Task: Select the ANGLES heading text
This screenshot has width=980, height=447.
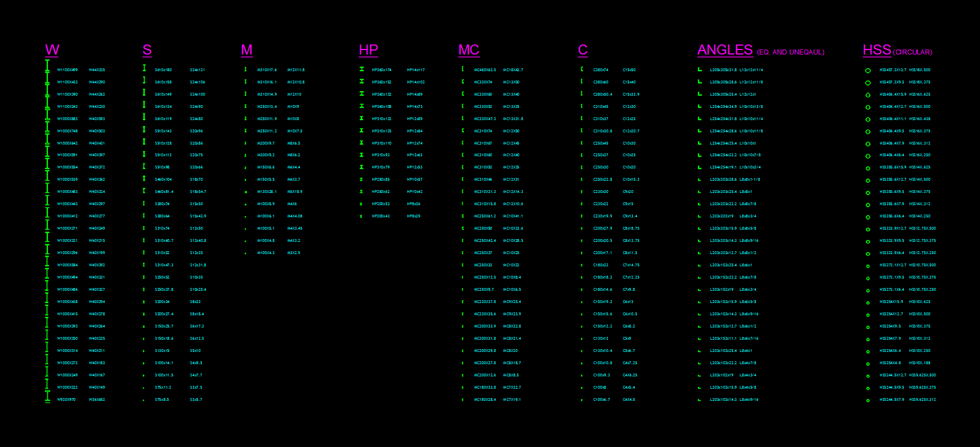Action: (725, 50)
